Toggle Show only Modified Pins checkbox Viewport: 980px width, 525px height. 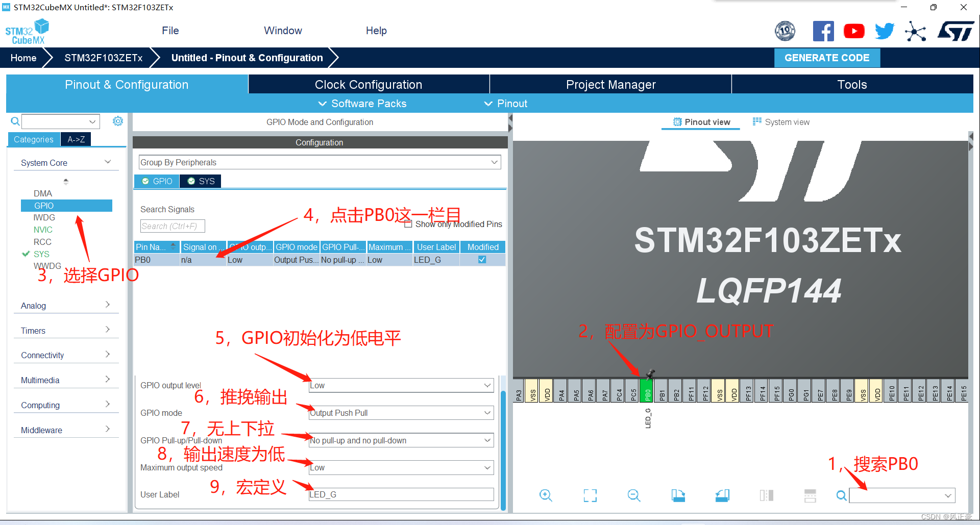pos(408,224)
